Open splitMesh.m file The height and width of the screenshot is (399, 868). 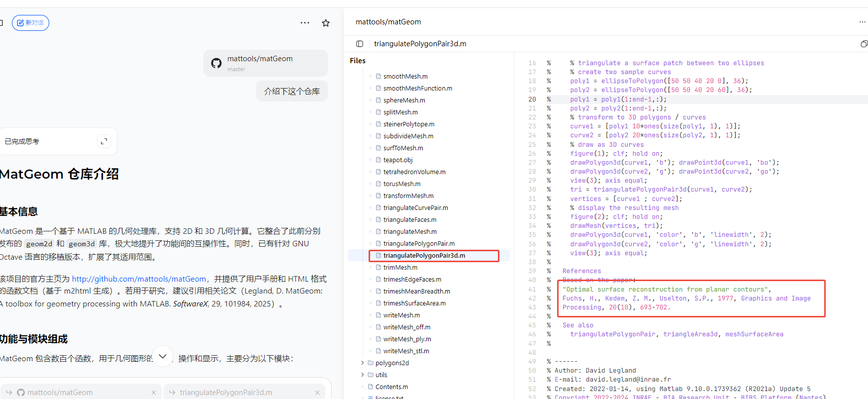[x=400, y=112]
